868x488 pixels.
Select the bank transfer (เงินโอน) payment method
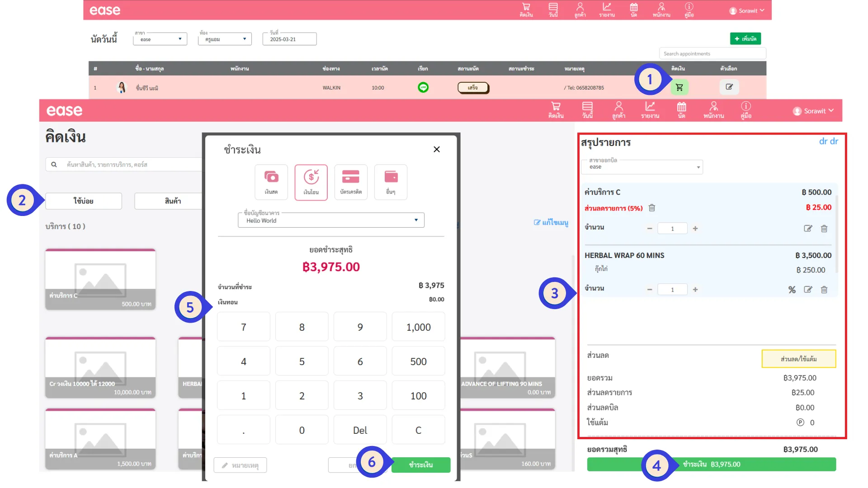(x=311, y=182)
